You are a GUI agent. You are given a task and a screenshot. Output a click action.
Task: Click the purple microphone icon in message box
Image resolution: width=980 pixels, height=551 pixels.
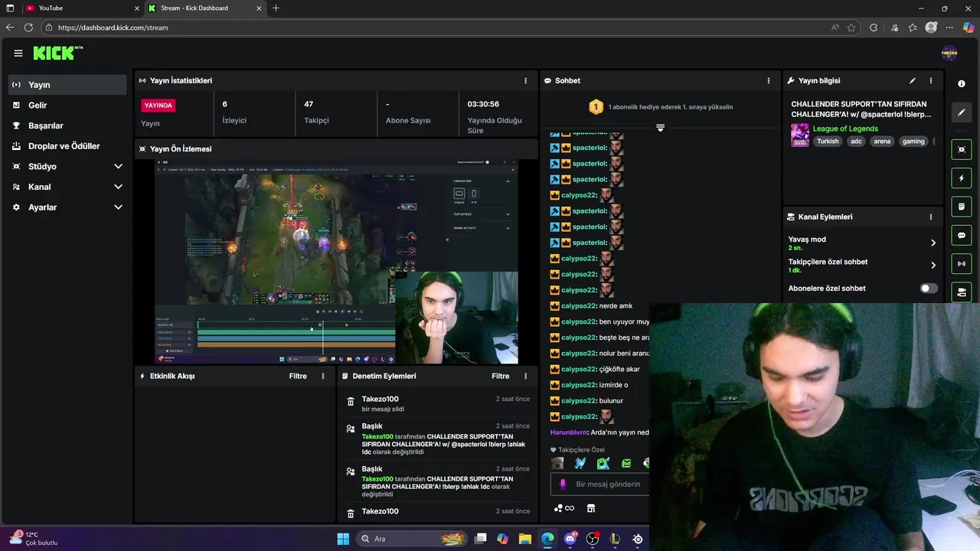563,484
